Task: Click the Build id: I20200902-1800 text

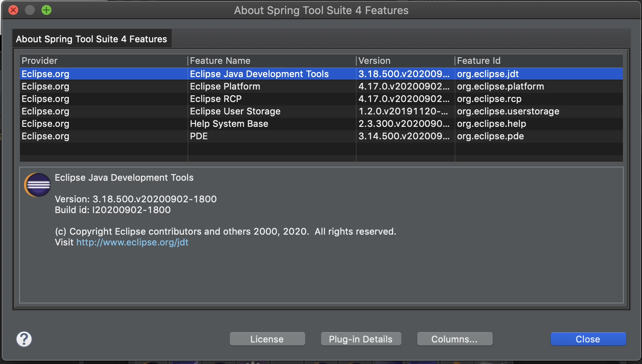Action: click(x=113, y=210)
